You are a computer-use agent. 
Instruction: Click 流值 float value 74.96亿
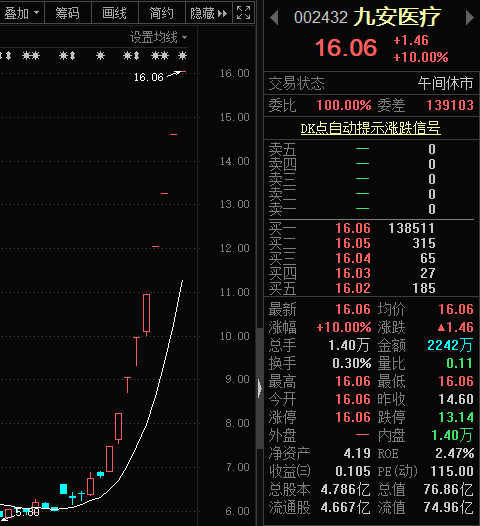tap(448, 508)
